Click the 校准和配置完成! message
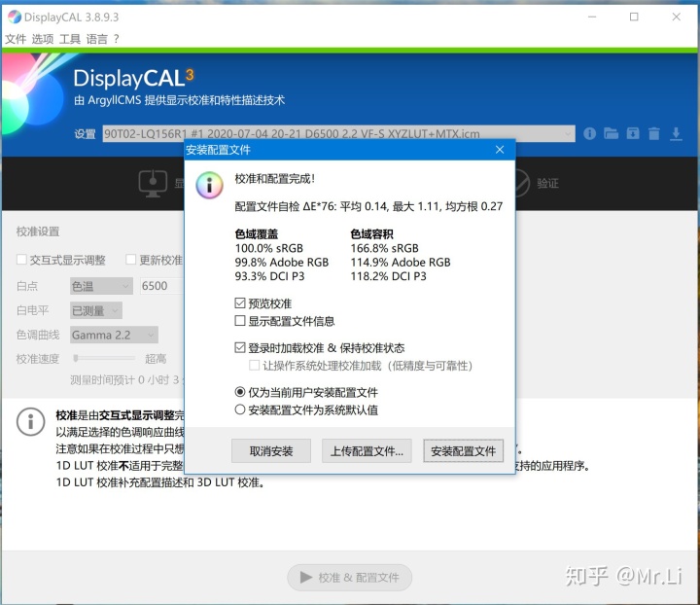Viewport: 700px width, 605px height. click(275, 179)
